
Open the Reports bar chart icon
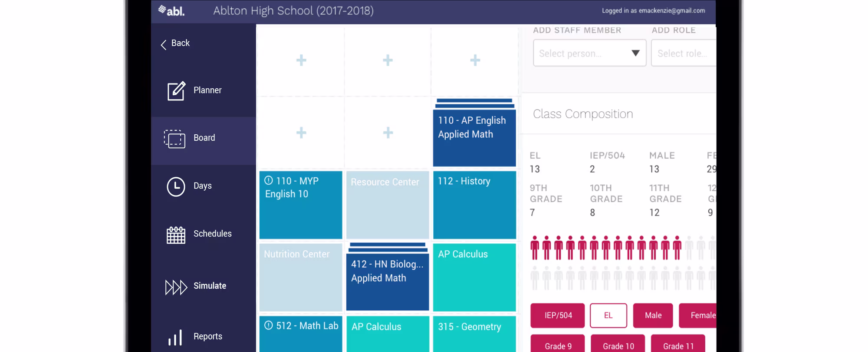tap(175, 337)
